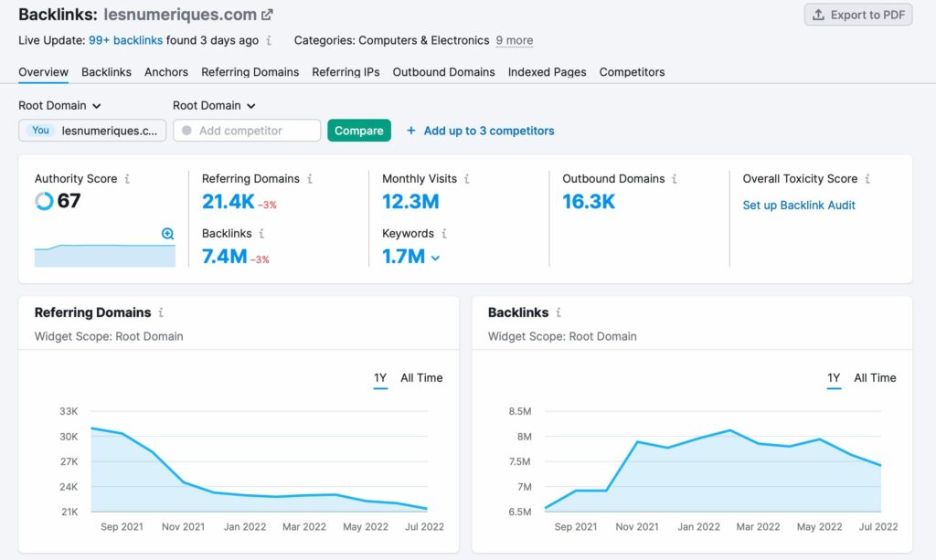Expand the second Root Domain dropdown
This screenshot has height=560, width=936.
214,106
